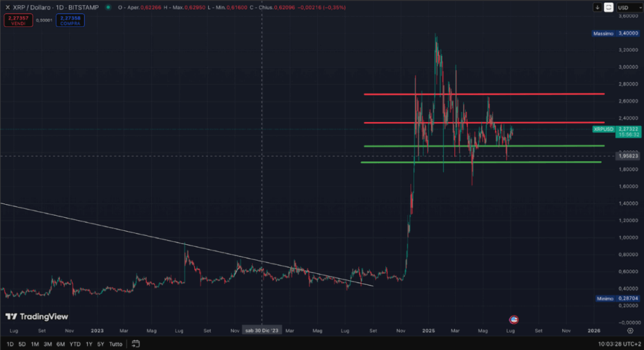Viewport: 644px width, 350px height.
Task: Click the green market status dot
Action: pyautogui.click(x=109, y=8)
